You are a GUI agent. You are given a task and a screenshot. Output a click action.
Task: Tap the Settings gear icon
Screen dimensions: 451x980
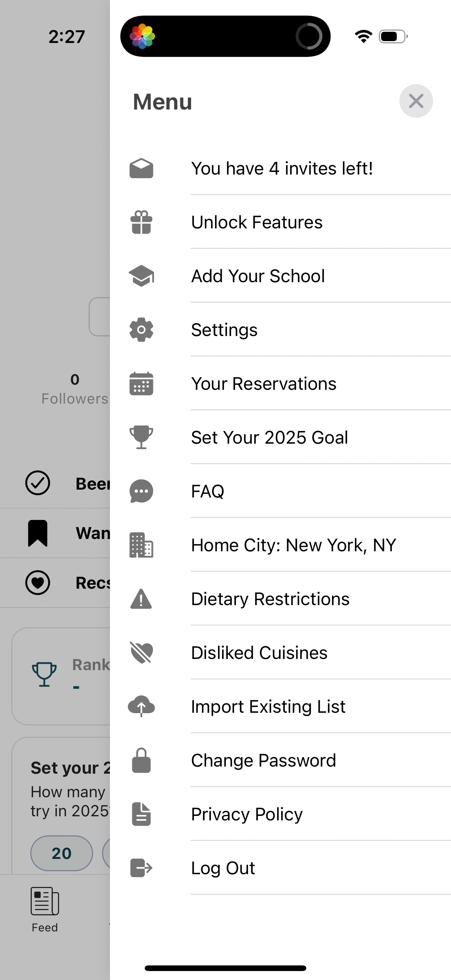141,329
